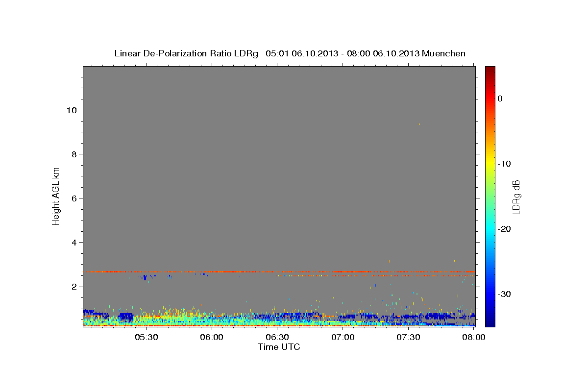
Task: Click the 07:00 time tick label
Action: tap(343, 338)
